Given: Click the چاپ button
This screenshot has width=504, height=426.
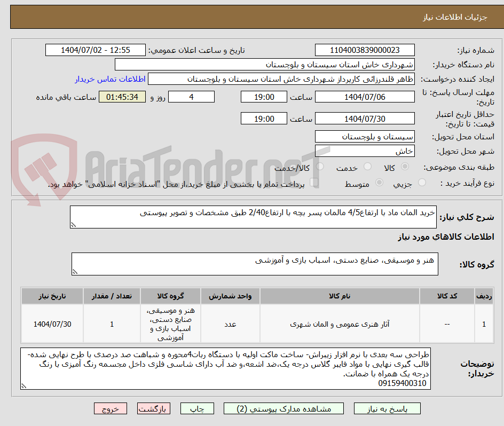Looking at the screenshot, I should tap(197, 408).
